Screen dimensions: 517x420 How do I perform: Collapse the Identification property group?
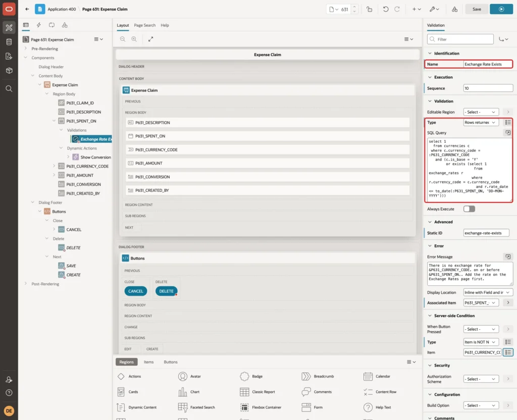[x=430, y=54]
